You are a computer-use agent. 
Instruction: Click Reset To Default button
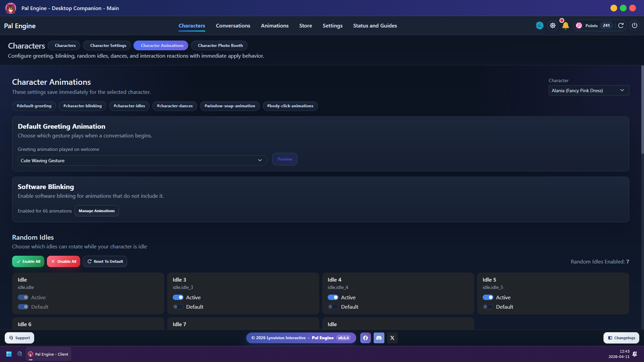pyautogui.click(x=105, y=261)
